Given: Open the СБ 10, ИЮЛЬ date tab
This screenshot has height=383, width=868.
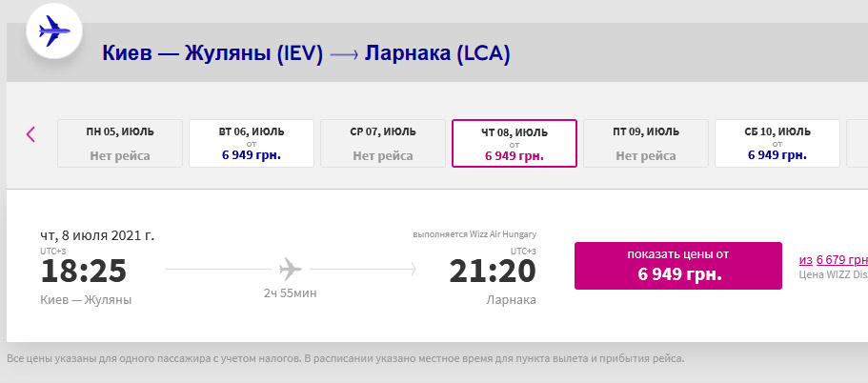Looking at the screenshot, I should click(x=777, y=143).
